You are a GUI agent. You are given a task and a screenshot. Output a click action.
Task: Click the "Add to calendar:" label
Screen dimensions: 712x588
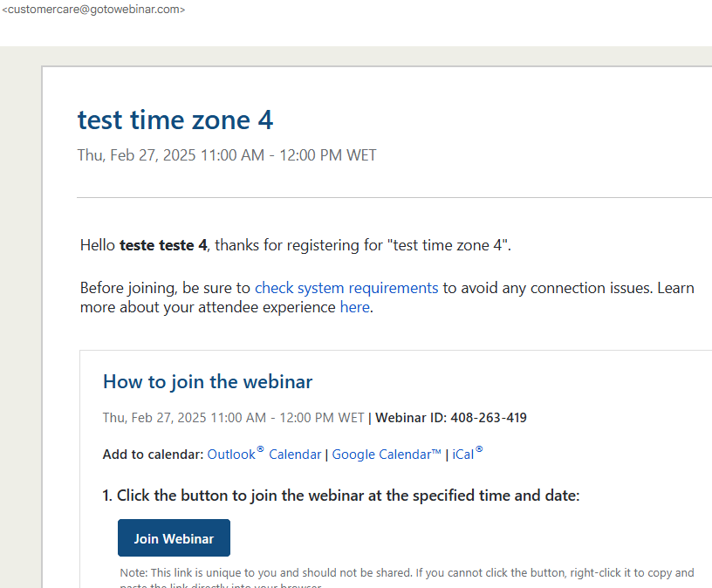coord(154,454)
